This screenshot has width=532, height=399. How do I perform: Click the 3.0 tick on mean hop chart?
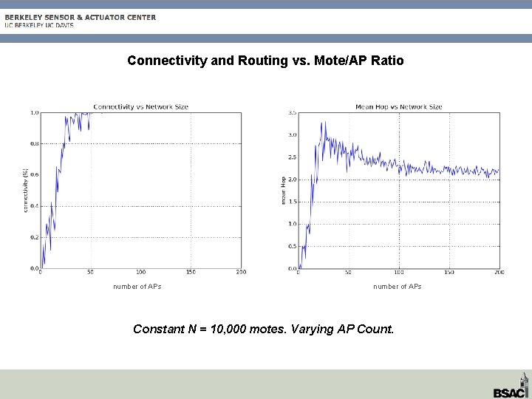tap(292, 135)
